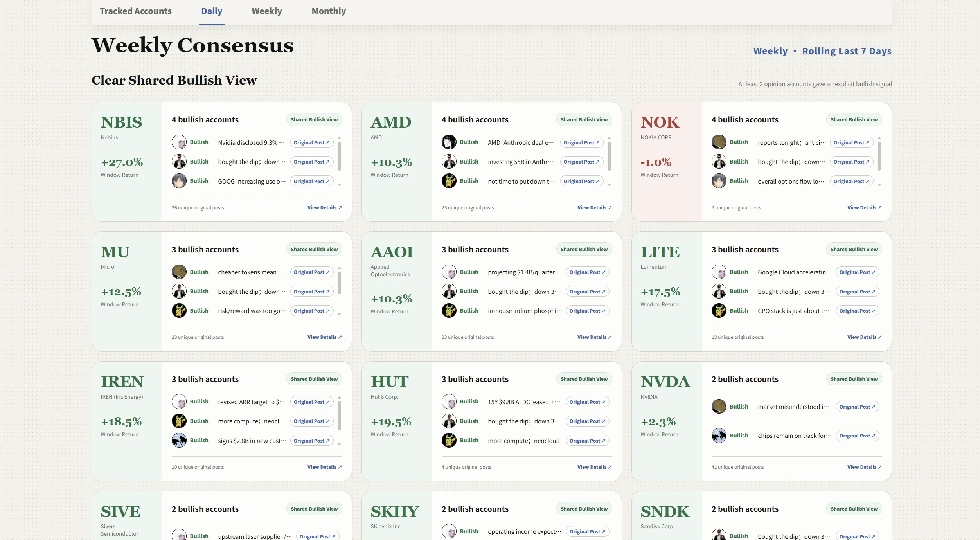Click first account avatar in NOK card
Screen dimensions: 980x540
coord(719,142)
